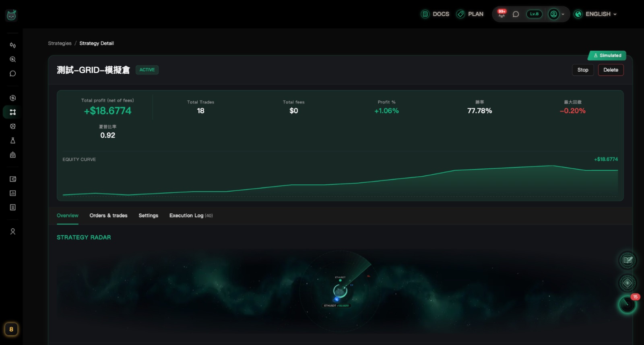Click the orange number 8 badge at bottom-left
Image resolution: width=644 pixels, height=345 pixels.
click(x=11, y=329)
